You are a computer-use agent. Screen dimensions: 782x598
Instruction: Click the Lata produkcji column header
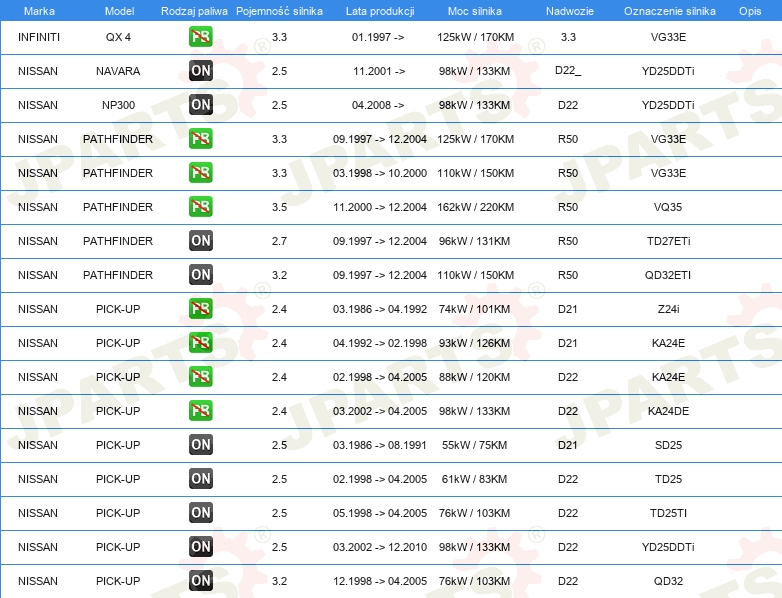pos(380,11)
